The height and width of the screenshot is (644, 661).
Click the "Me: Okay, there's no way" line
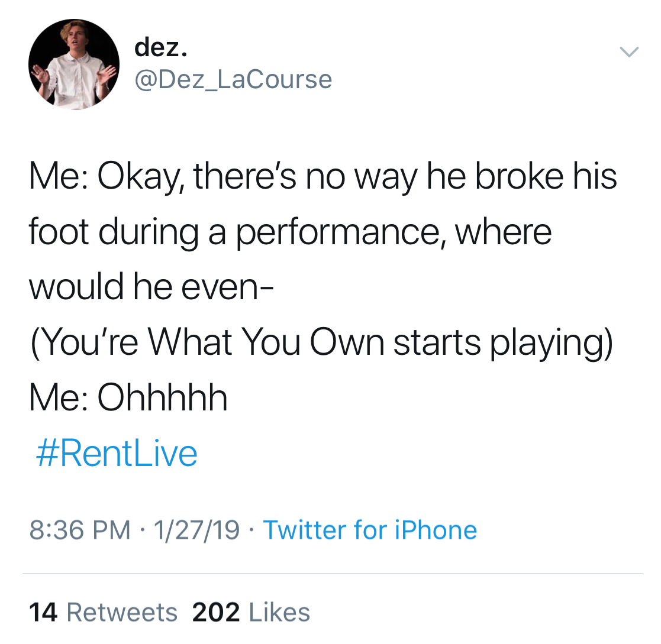coord(323,176)
